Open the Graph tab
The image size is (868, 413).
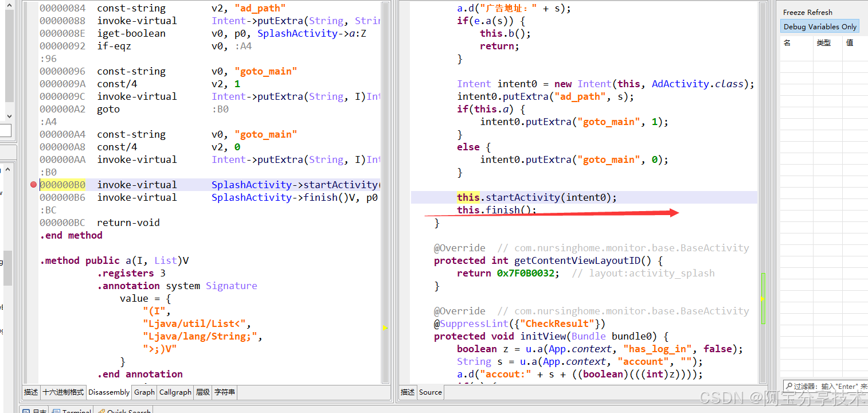(x=144, y=392)
